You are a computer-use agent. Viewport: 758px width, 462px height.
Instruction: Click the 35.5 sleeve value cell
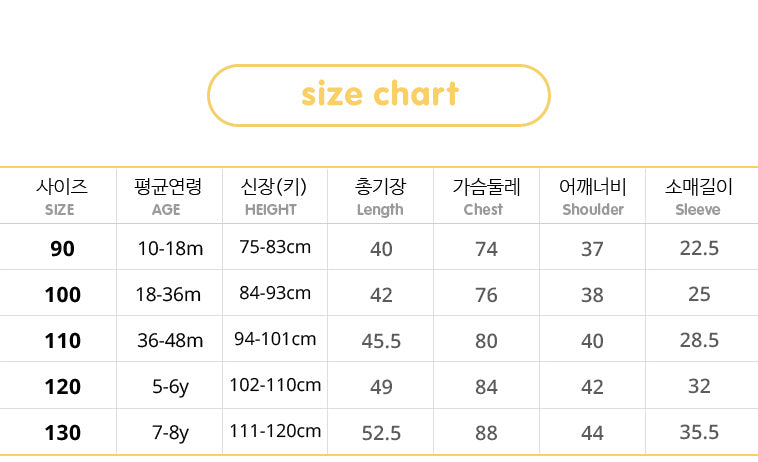(699, 432)
